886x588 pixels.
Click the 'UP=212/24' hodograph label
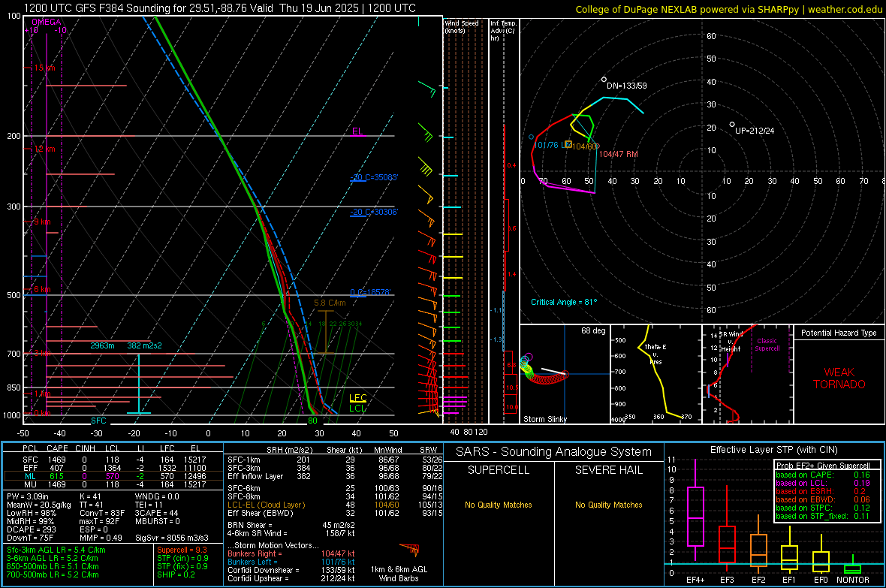pyautogui.click(x=755, y=131)
